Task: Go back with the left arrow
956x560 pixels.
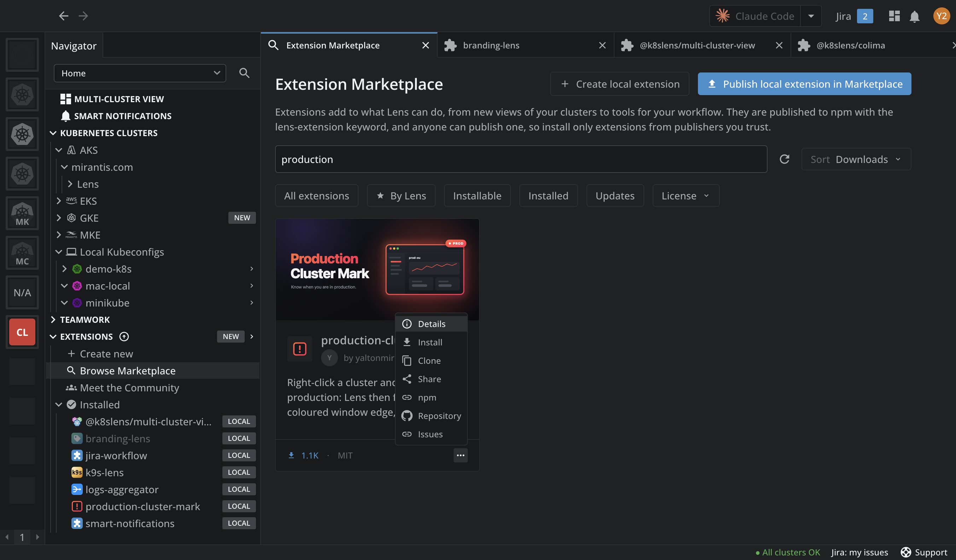Action: (x=63, y=16)
